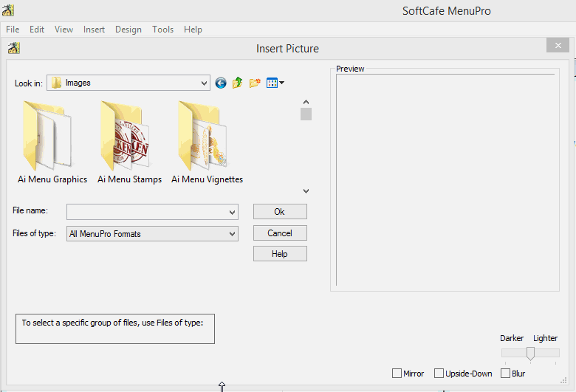Close the Insert Picture dialog

pos(558,45)
